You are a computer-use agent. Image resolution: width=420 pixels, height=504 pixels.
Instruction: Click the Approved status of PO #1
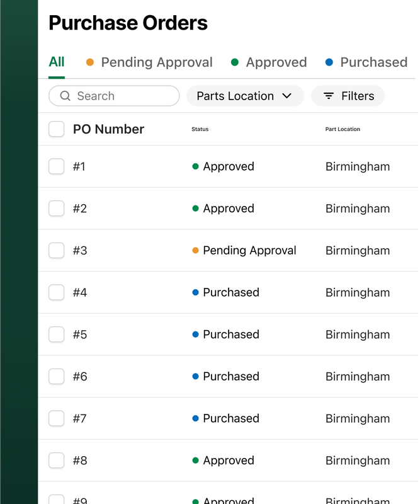(223, 166)
